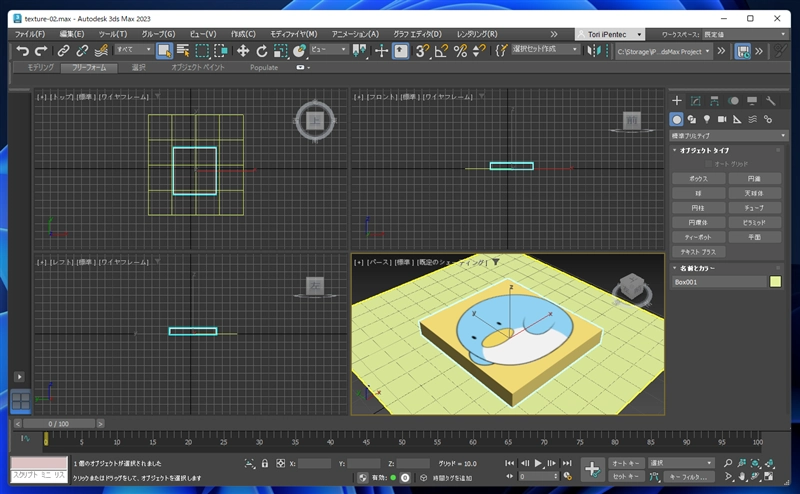
Task: Expand hidden menu items double chevron
Action: (554, 34)
